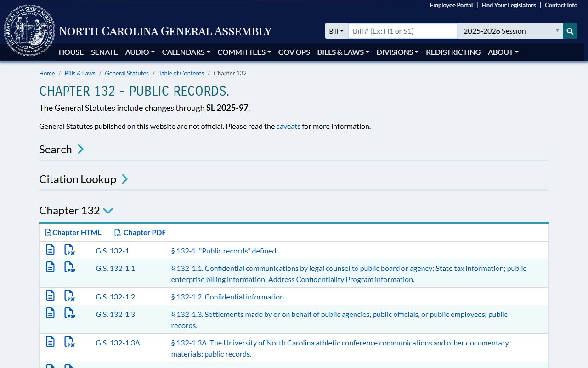The height and width of the screenshot is (368, 588).
Task: Open the COMMITTEES dropdown menu
Action: point(244,52)
